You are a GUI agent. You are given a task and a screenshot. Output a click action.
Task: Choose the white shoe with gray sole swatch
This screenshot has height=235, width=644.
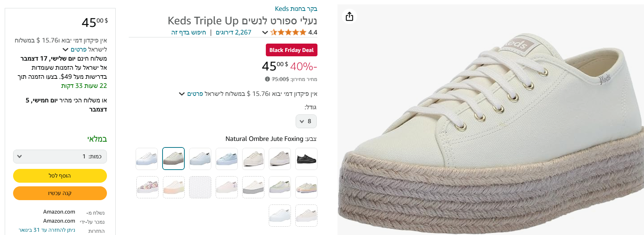[x=253, y=187]
